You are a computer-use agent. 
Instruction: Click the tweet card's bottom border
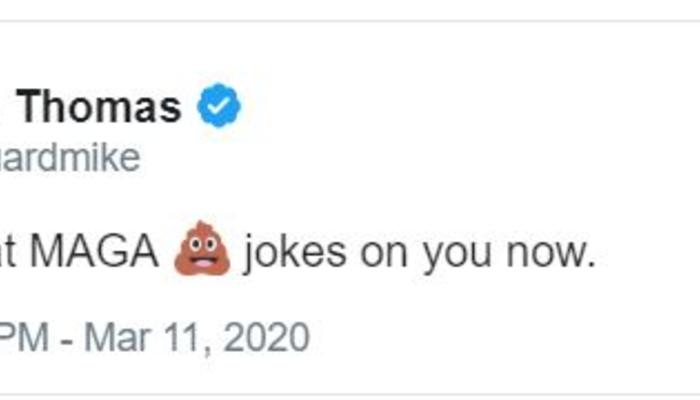(350, 393)
